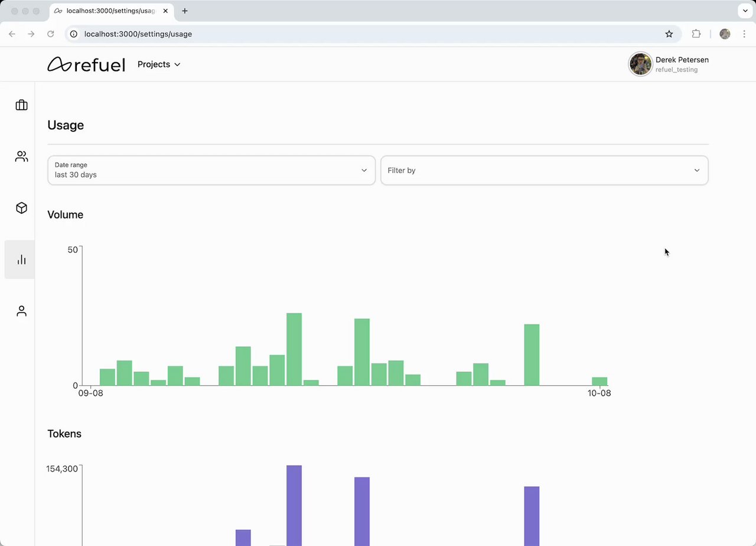Reload the page with the refresh icon
This screenshot has width=756, height=546.
(51, 34)
